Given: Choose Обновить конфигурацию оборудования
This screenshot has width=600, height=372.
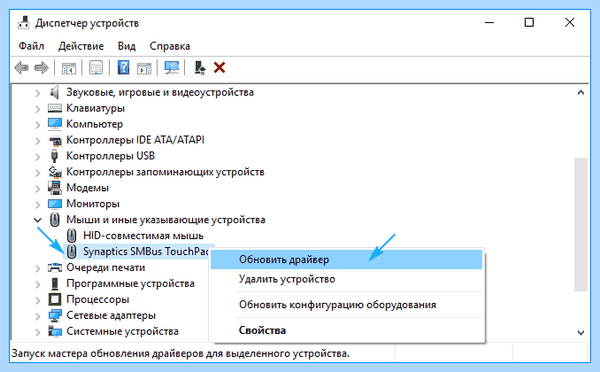Looking at the screenshot, I should click(x=346, y=305).
